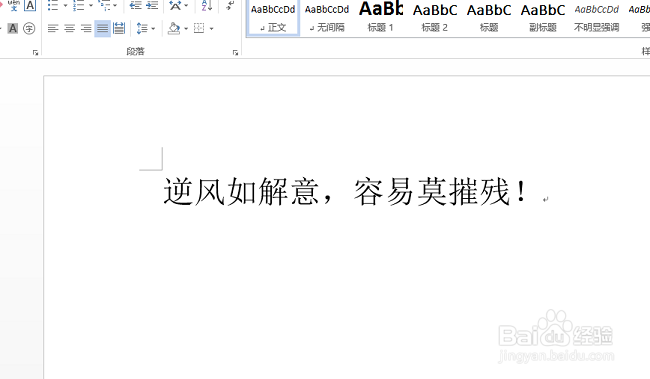Viewport: 650px width, 379px height.
Task: Open the Asian Layout tool
Action: tap(175, 5)
